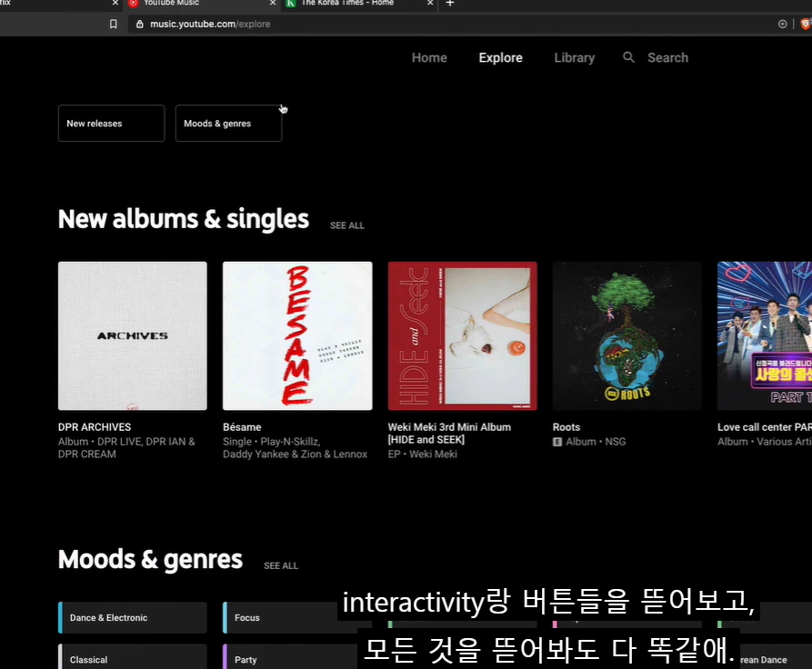Click the explicit E badge on Roots
The width and height of the screenshot is (812, 669).
[557, 442]
